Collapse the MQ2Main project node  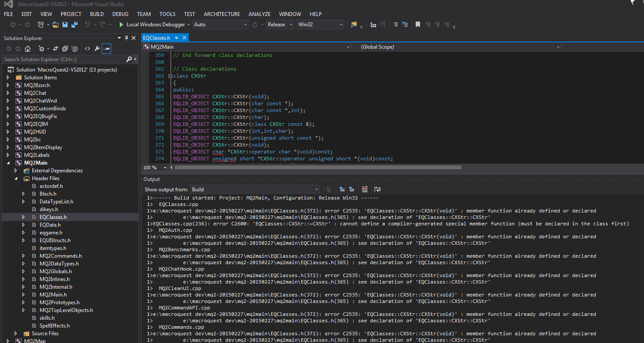click(x=8, y=163)
